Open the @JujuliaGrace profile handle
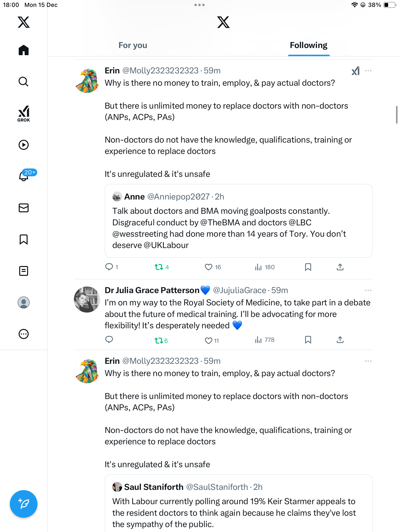Screen dimensions: 399x532 point(239,290)
